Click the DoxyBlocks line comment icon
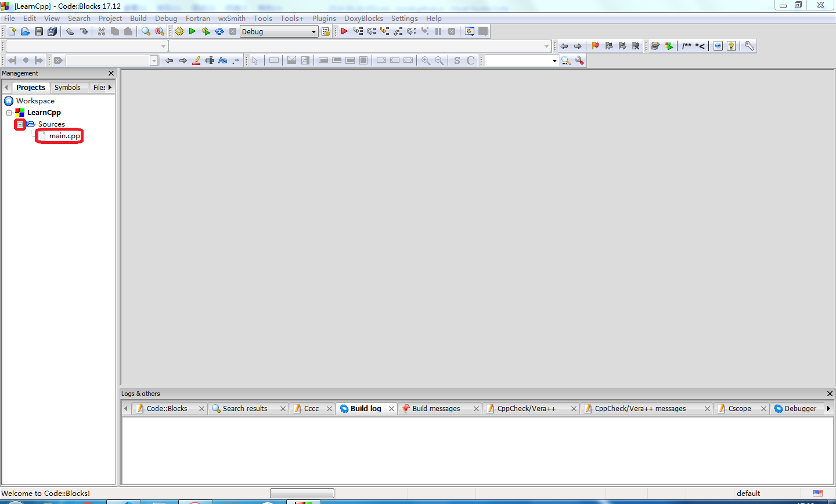Screen dimensions: 836x504 click(x=700, y=46)
